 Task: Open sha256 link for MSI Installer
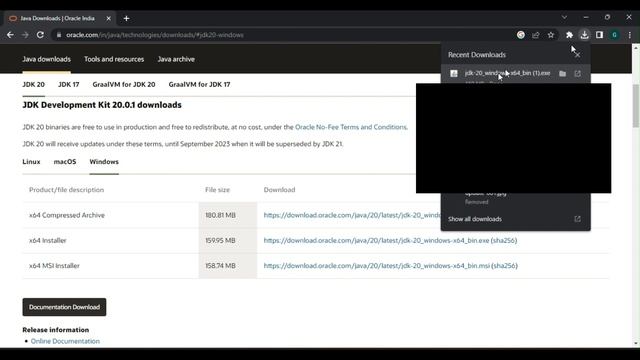[x=504, y=266]
